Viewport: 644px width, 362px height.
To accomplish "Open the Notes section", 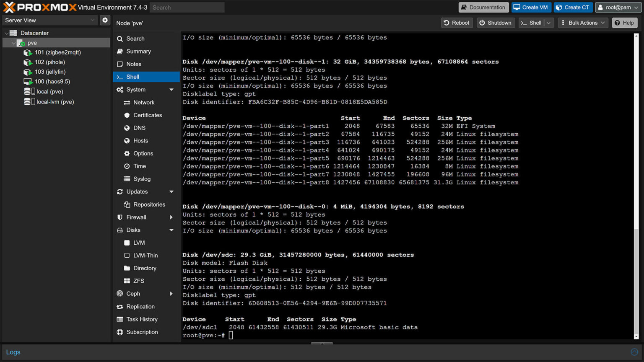I will coord(134,64).
